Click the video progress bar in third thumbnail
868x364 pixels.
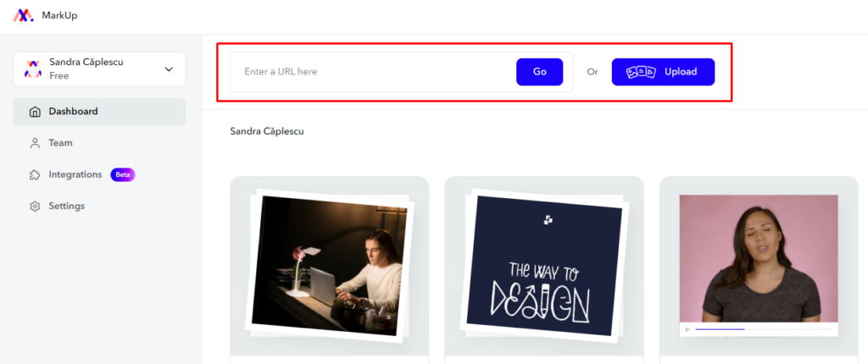[764, 329]
